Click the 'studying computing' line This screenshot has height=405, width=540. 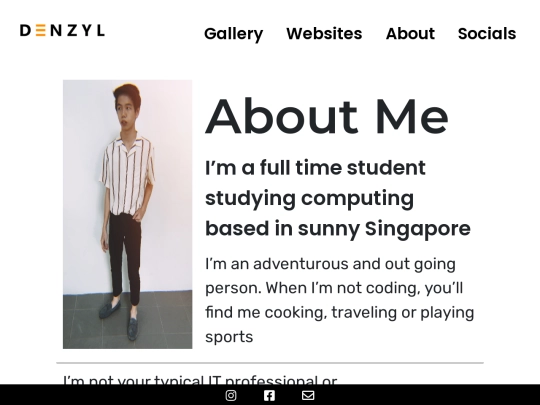point(310,199)
